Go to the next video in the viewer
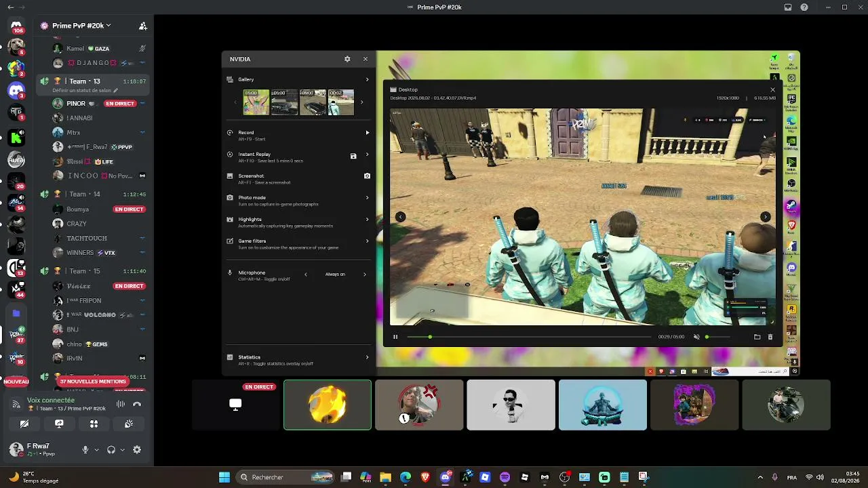 coord(765,217)
